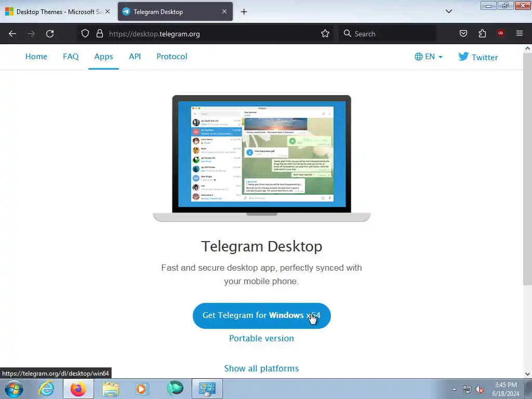Open Windows Explorer folder from taskbar

point(111,390)
